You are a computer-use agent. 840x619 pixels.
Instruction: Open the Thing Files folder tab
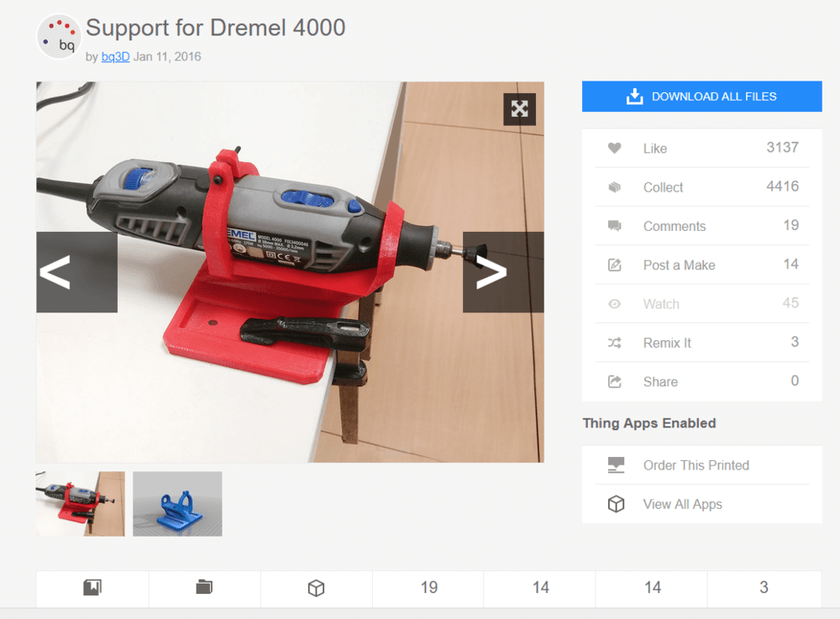[x=204, y=589]
